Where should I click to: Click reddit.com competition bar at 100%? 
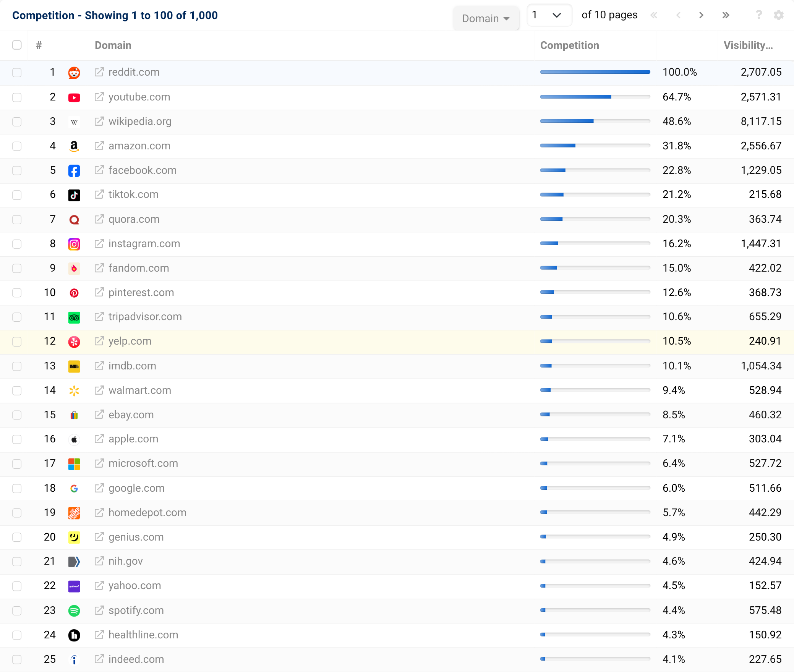(595, 72)
